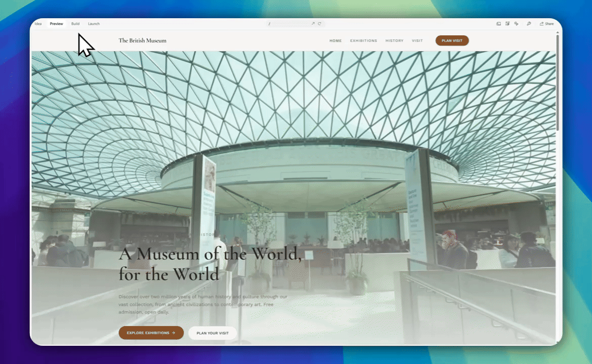
Task: Click the text edit icon in top toolbar
Action: point(508,24)
